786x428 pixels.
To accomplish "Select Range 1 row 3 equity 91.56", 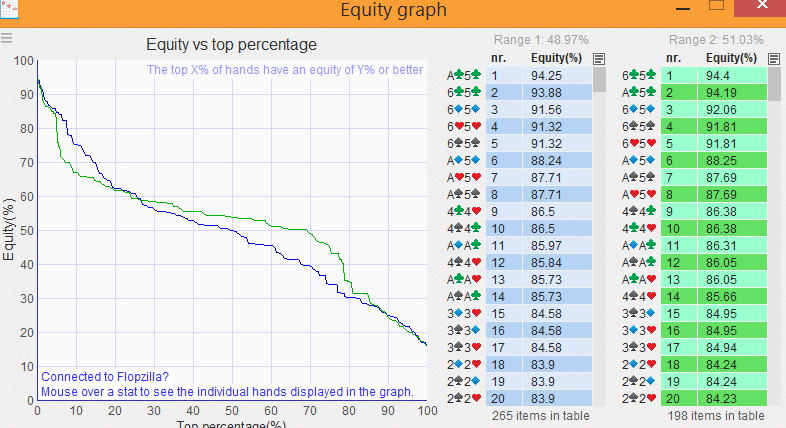I will [x=557, y=110].
